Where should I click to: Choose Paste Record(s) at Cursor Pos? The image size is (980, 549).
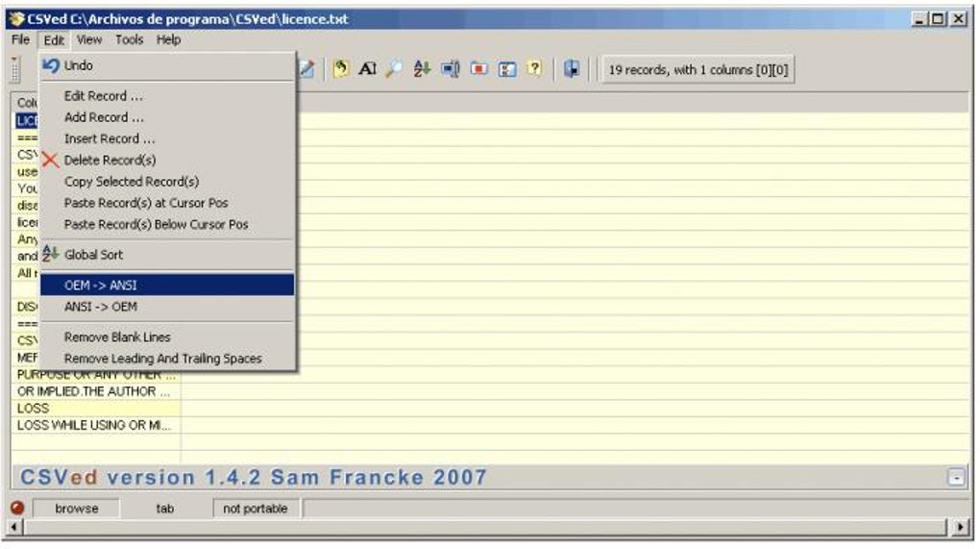tap(167, 203)
